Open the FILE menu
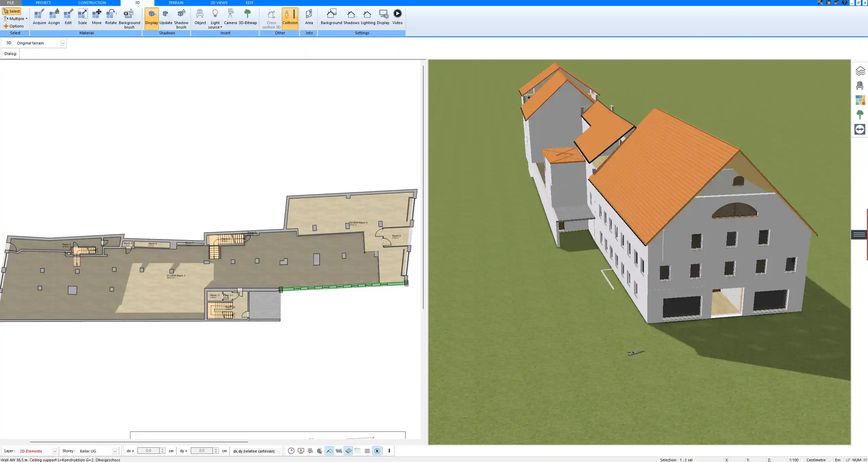868x462 pixels. [11, 3]
